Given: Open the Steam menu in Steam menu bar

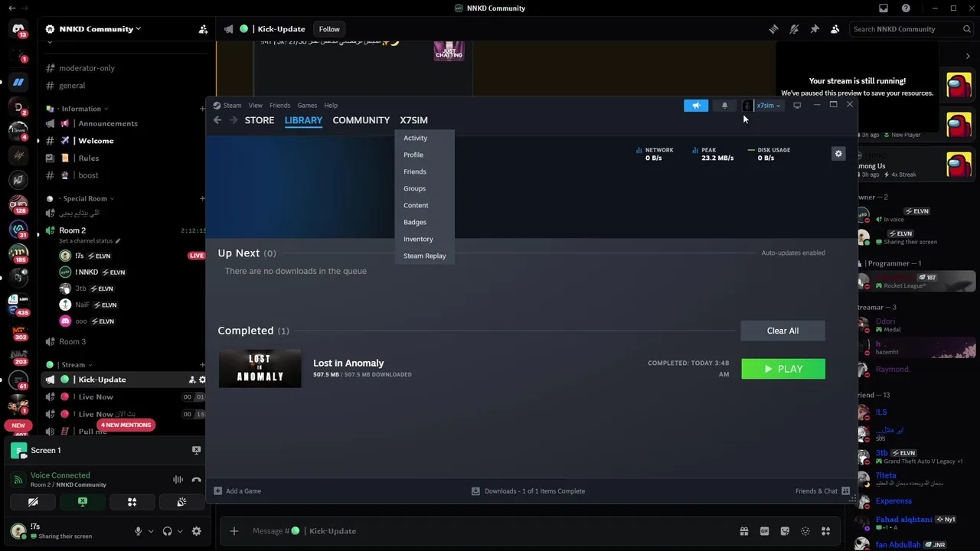Looking at the screenshot, I should tap(232, 106).
